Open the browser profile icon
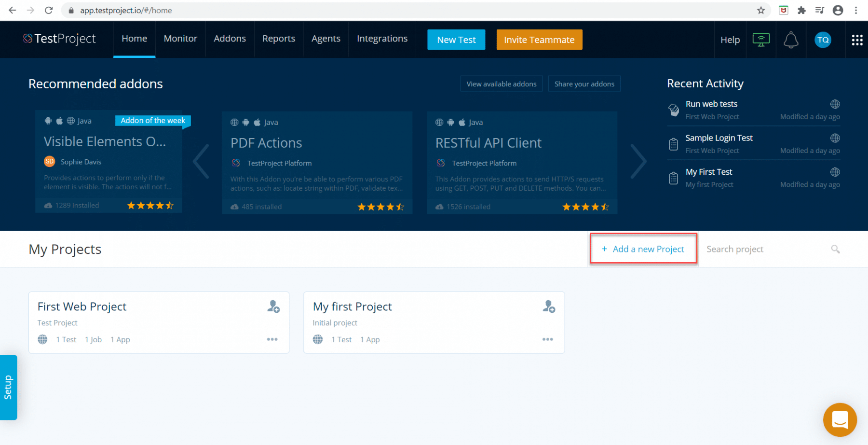This screenshot has width=868, height=445. [838, 10]
